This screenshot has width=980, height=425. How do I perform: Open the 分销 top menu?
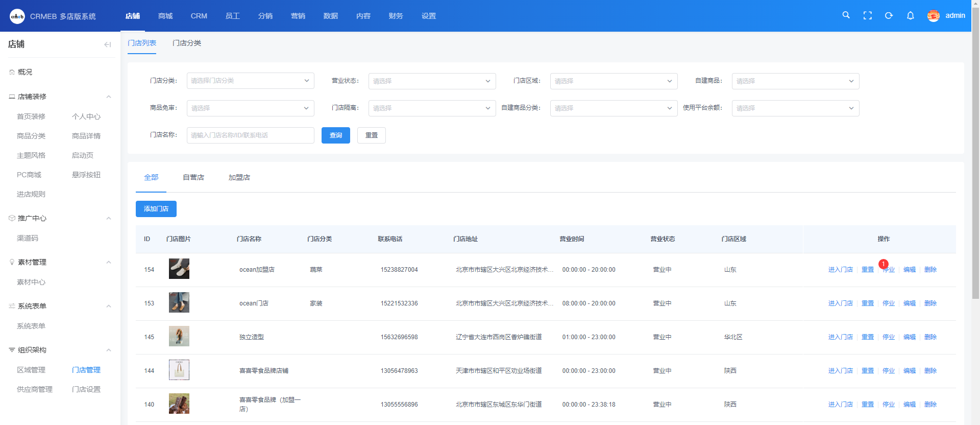265,16
